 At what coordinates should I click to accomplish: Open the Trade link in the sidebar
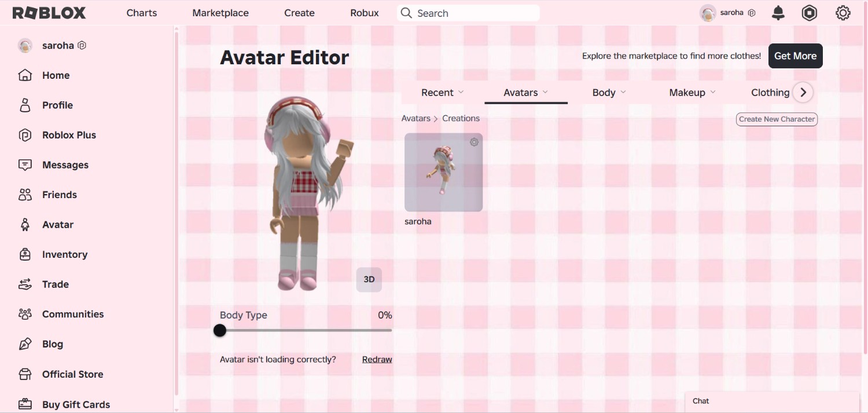(x=56, y=284)
